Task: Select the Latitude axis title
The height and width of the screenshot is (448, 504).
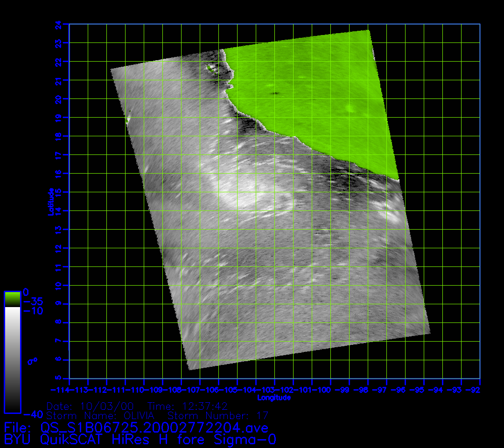Action: 51,201
